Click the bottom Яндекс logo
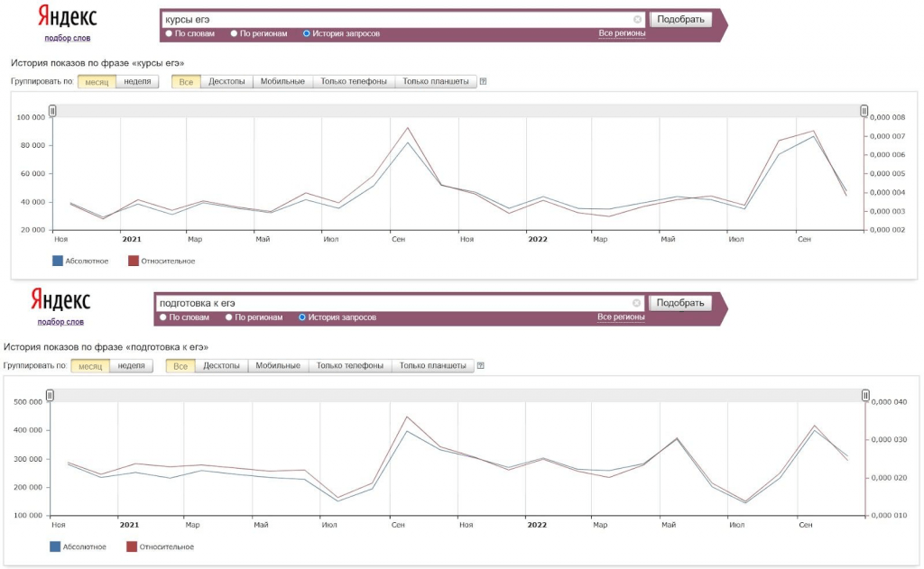 point(60,300)
